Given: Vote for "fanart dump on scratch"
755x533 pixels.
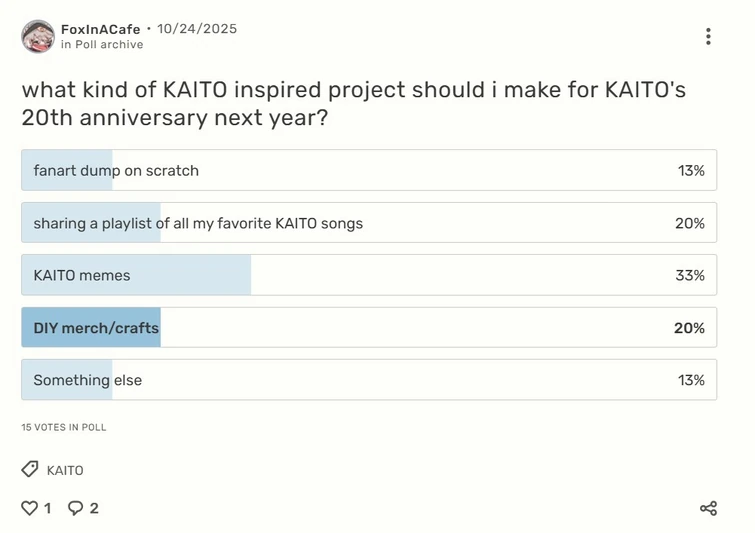Looking at the screenshot, I should pos(368,170).
